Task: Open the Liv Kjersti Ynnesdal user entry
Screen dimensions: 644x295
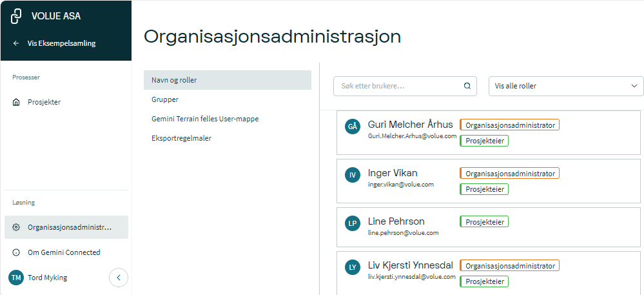Action: [x=410, y=265]
